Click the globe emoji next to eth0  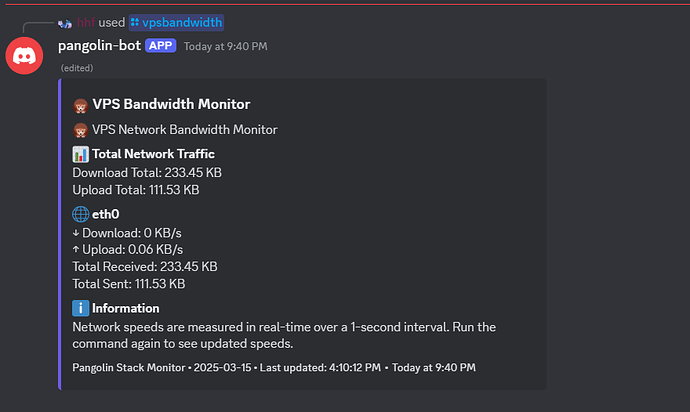click(81, 214)
